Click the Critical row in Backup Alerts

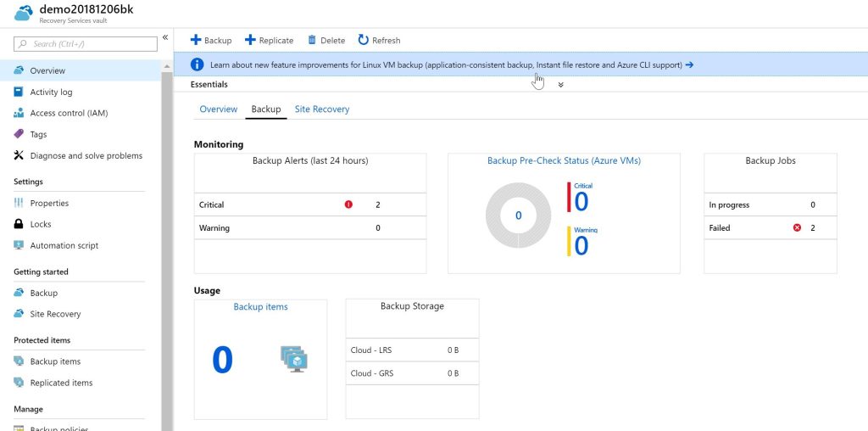pos(310,204)
